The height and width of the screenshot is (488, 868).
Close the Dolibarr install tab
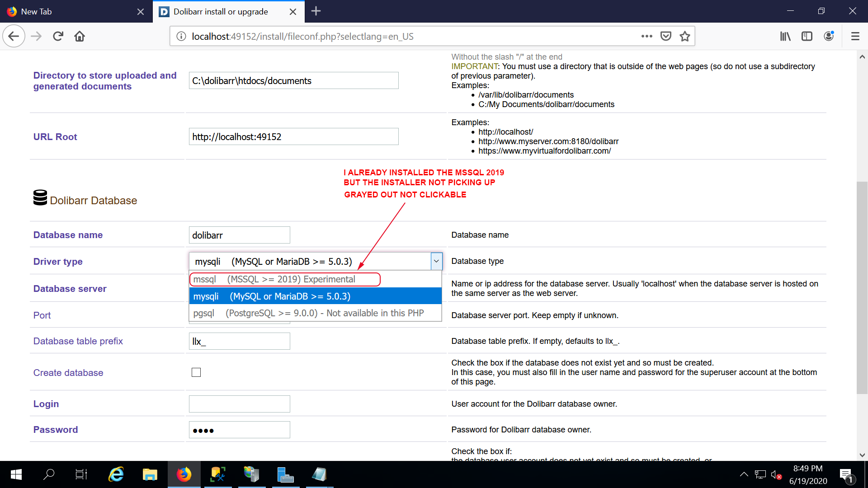click(x=293, y=12)
